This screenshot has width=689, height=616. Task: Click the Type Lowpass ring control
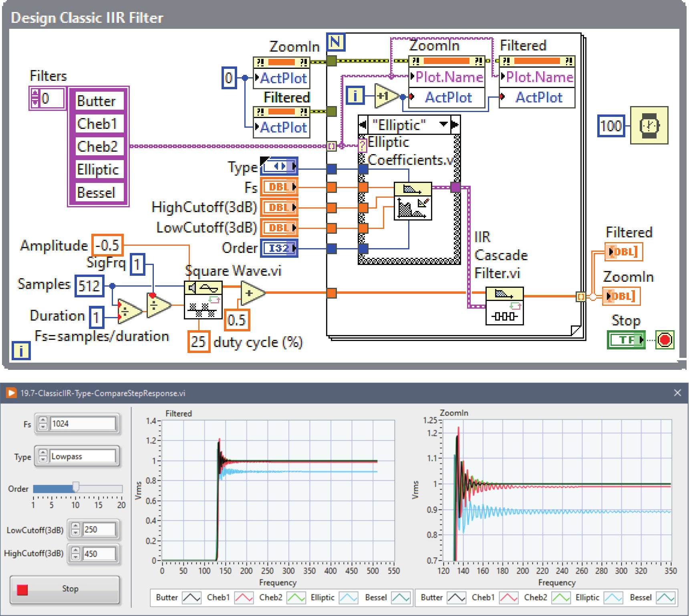(x=82, y=456)
